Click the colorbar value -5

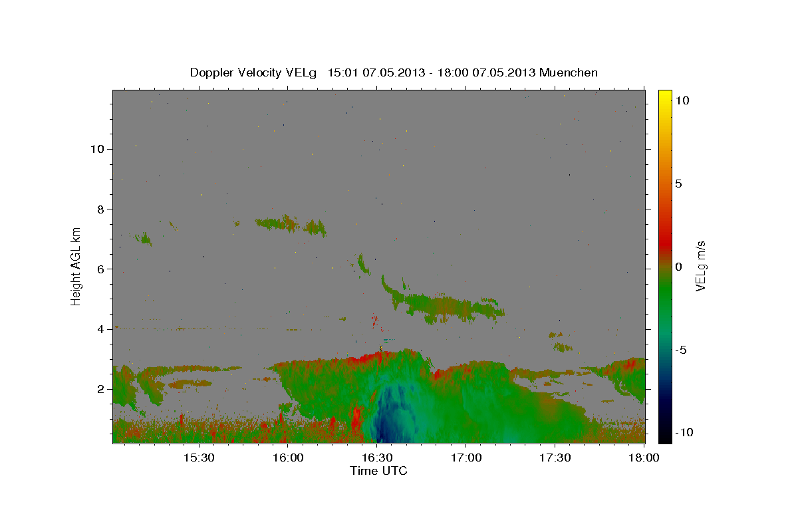pos(680,350)
